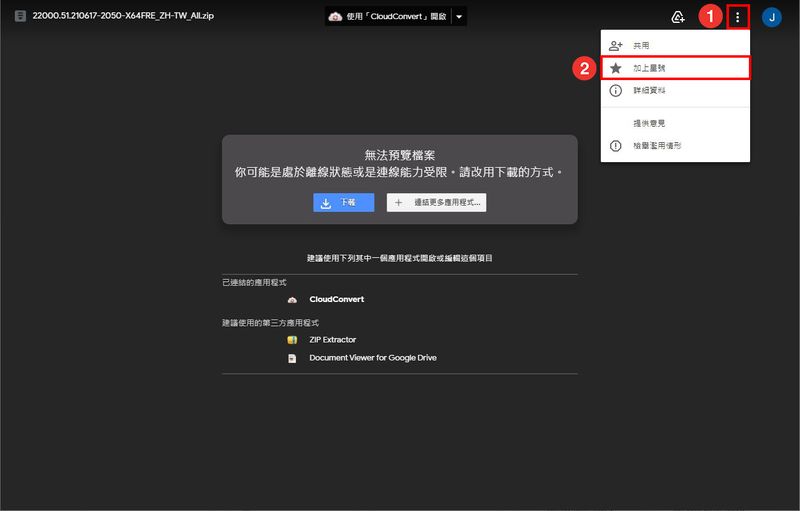800x511 pixels.
Task: Click the CloudConvert logo in the top open-with button
Action: coord(335,16)
